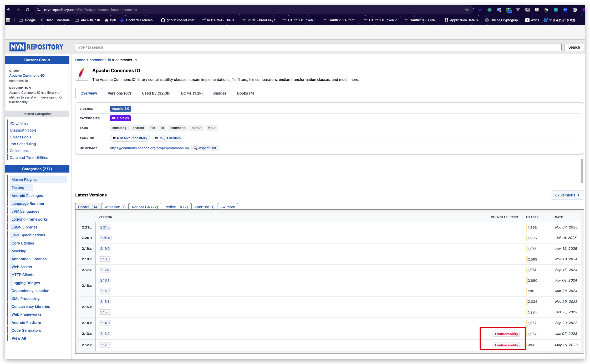Switch to the Versions (67) tab
This screenshot has width=590, height=364.
tap(119, 93)
